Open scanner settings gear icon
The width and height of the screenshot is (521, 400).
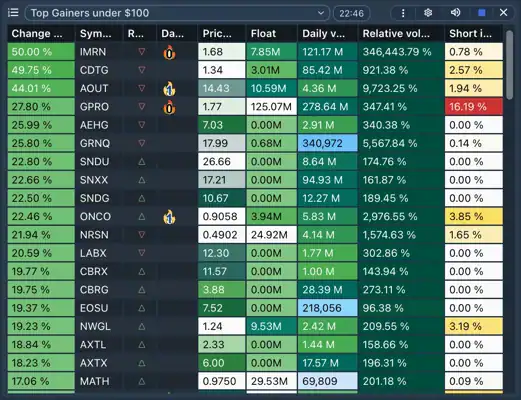point(428,13)
